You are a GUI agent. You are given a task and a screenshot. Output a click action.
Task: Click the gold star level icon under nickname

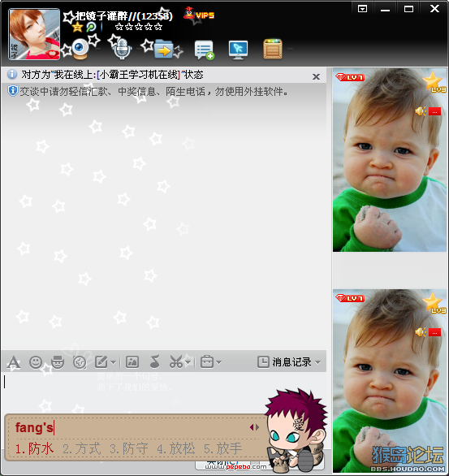click(78, 27)
